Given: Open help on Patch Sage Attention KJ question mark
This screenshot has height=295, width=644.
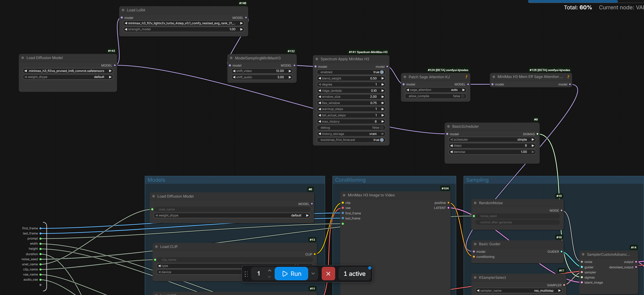Looking at the screenshot, I should point(466,77).
